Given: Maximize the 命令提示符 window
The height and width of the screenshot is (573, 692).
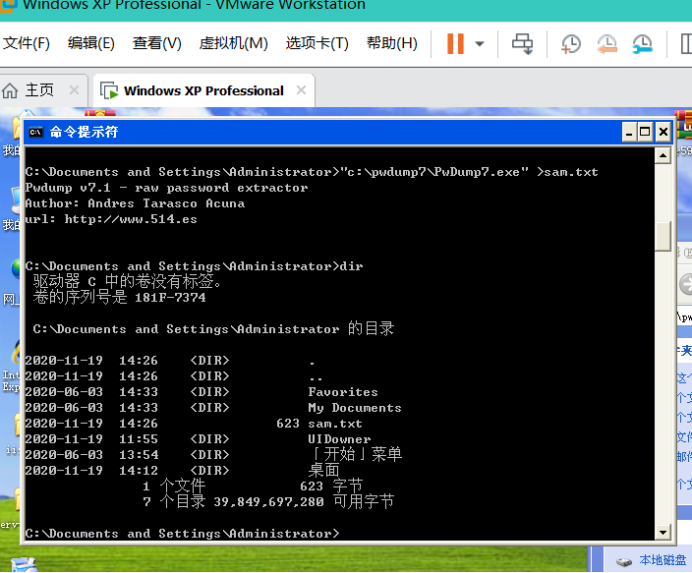Looking at the screenshot, I should click(645, 132).
